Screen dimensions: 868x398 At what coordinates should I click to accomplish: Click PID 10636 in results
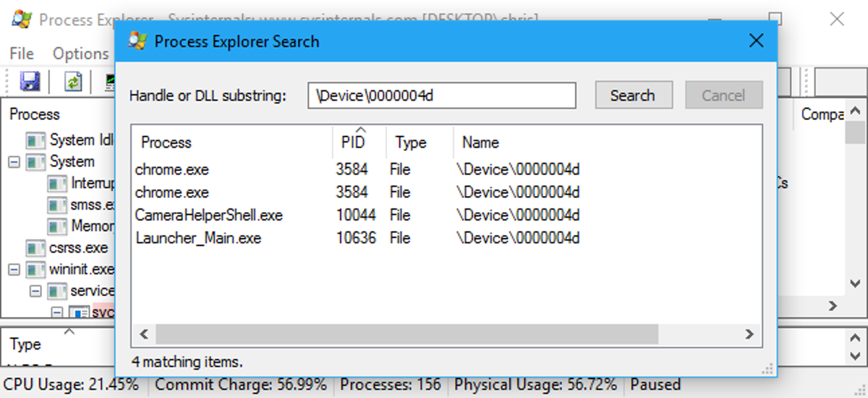pos(356,238)
